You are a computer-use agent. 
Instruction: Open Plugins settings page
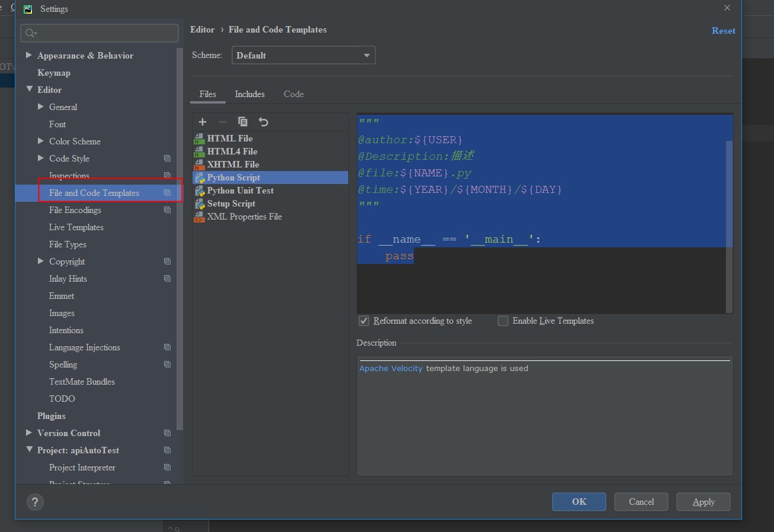tap(52, 416)
